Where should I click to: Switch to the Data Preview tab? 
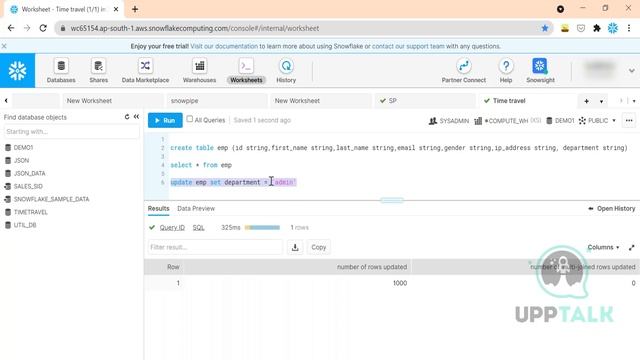[196, 209]
